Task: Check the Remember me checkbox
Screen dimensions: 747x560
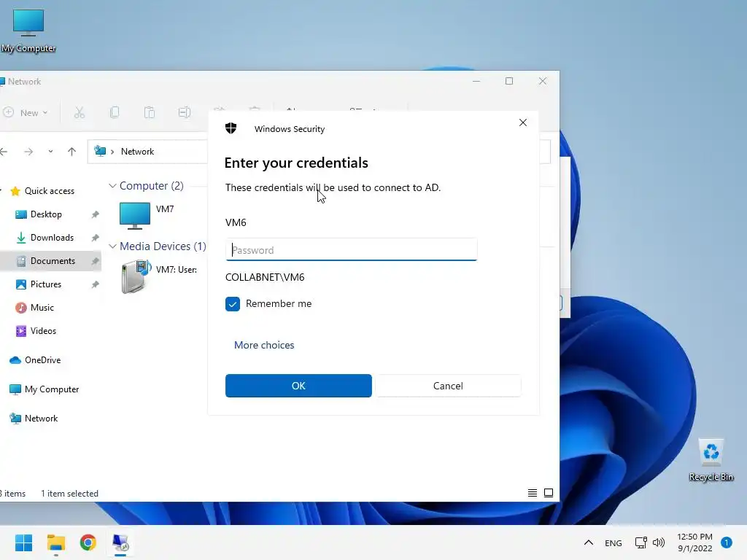Action: tap(233, 304)
